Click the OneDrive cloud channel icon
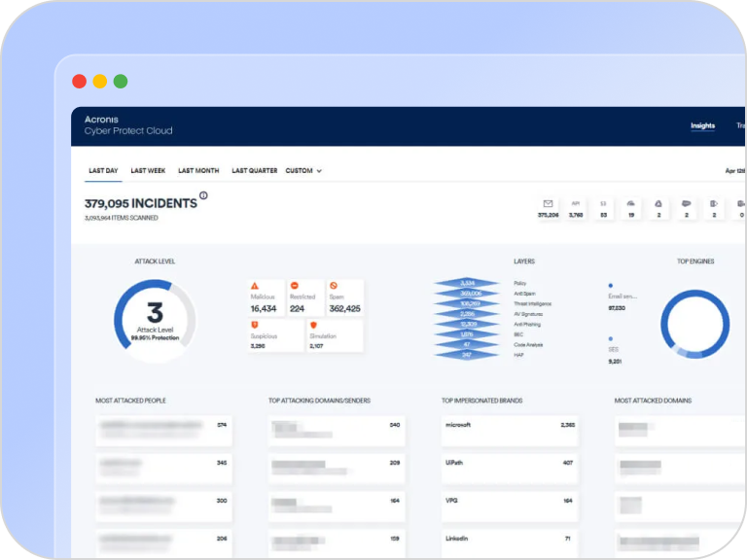The image size is (747, 560). [631, 203]
